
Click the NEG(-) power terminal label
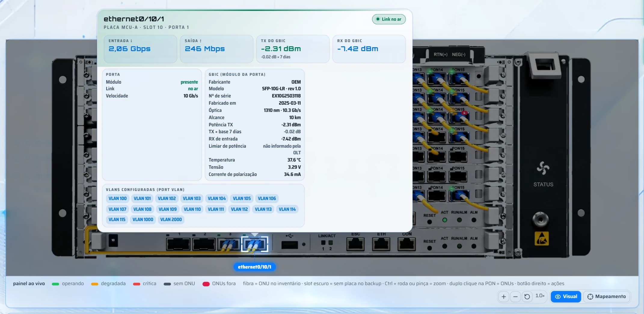(459, 54)
